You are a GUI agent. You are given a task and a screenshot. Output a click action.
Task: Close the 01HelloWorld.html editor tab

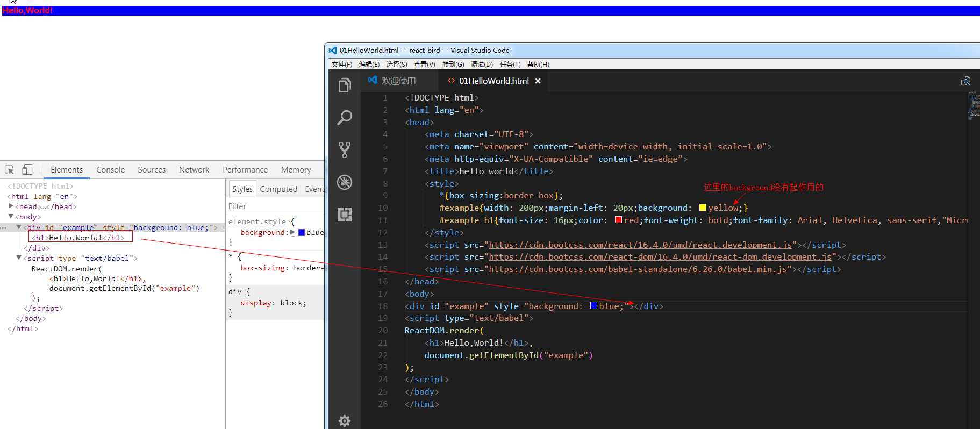pos(538,81)
